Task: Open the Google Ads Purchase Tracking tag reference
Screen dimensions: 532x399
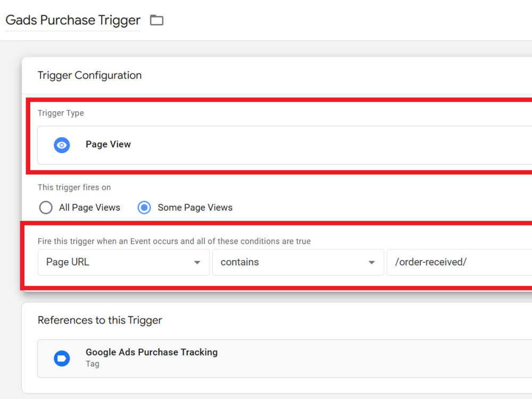Action: (x=285, y=358)
